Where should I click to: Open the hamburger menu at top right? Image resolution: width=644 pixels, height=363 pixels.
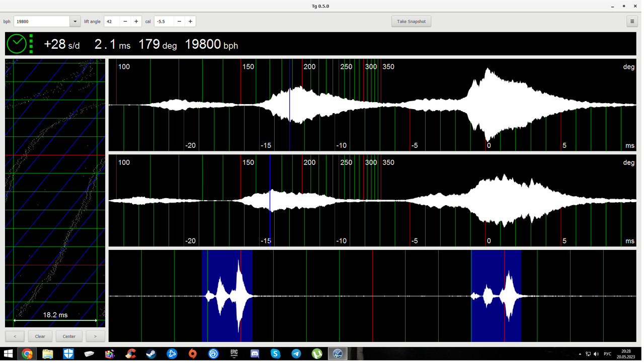632,22
